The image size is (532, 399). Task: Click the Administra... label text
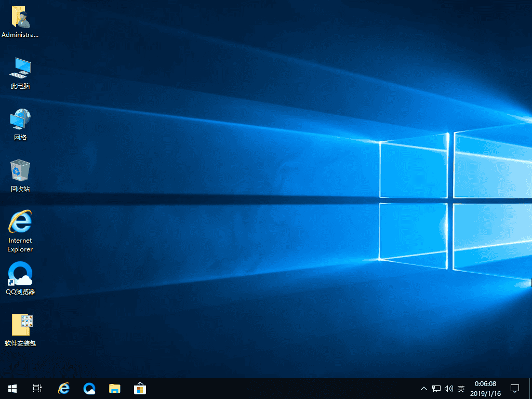point(20,35)
